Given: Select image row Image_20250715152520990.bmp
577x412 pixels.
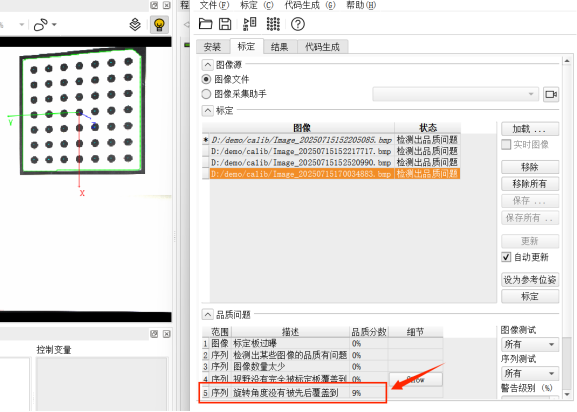Looking at the screenshot, I should coord(335,163).
